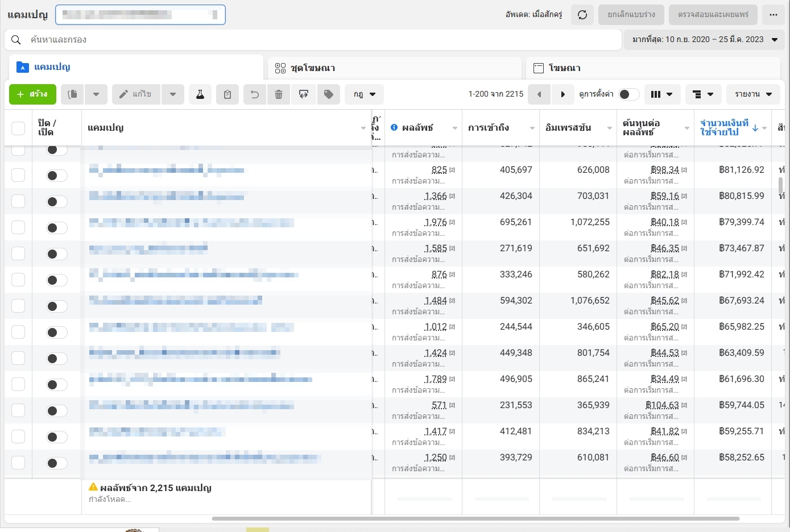This screenshot has height=532, width=790.
Task: Toggle the campaign switch with ฿81,126.92 spend
Action: [56, 176]
